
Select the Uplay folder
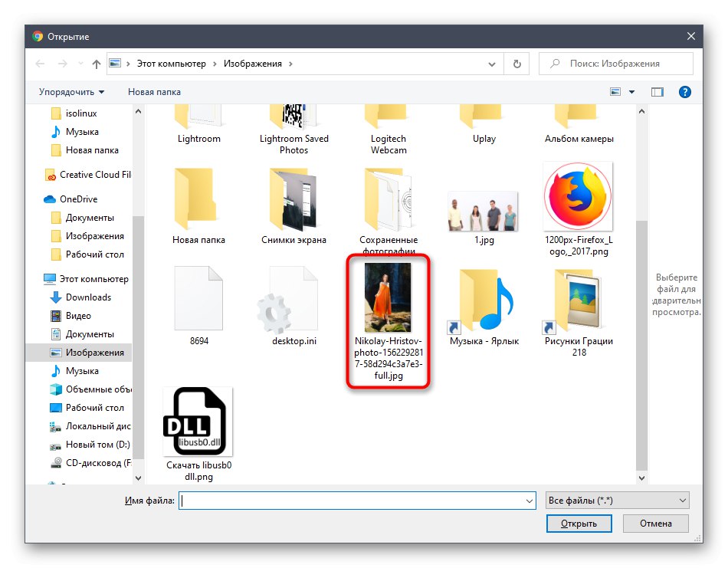point(484,124)
